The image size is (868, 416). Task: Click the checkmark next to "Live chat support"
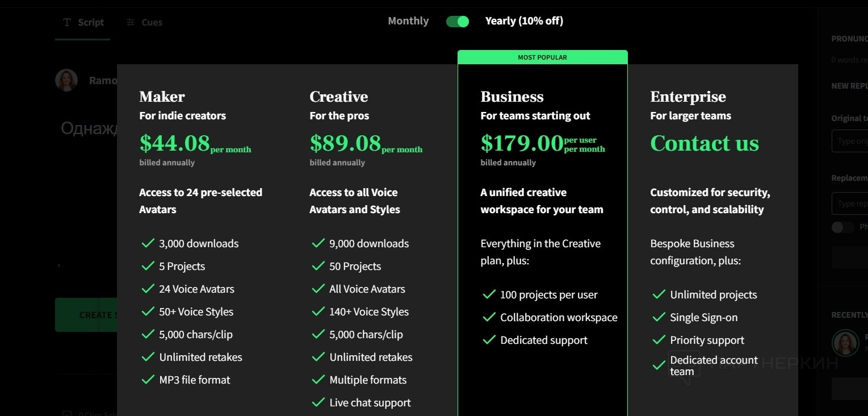pos(318,402)
